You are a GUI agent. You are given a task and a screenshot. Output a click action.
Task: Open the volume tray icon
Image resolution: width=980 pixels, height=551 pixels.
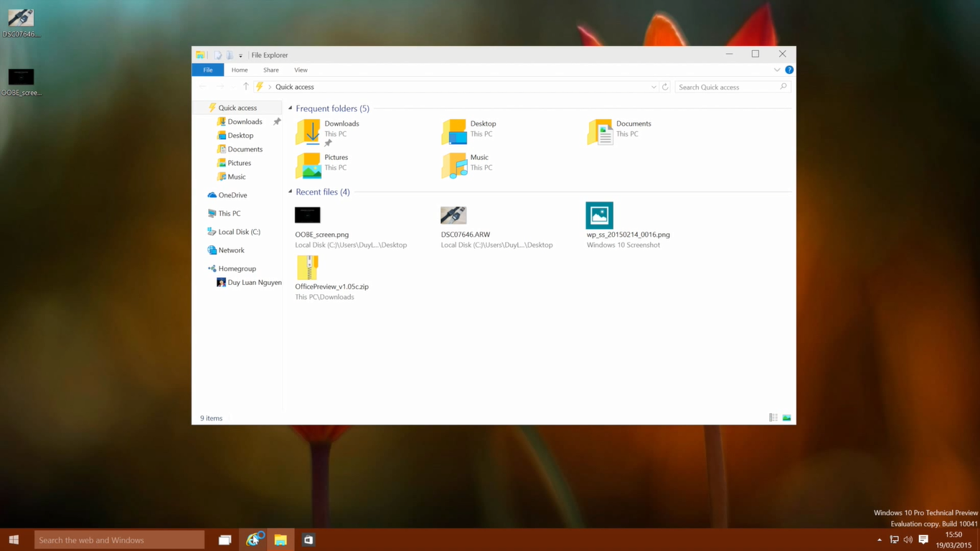(908, 540)
